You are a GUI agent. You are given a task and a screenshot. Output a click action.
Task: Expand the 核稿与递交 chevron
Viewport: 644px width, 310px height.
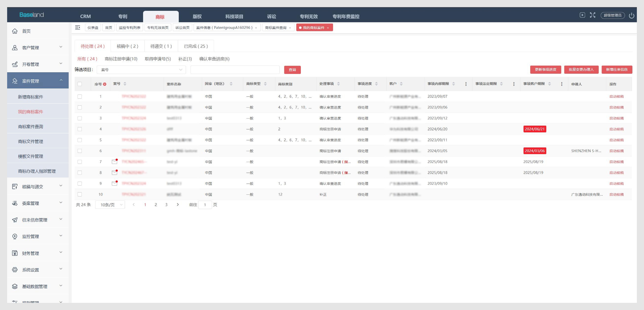pos(61,186)
